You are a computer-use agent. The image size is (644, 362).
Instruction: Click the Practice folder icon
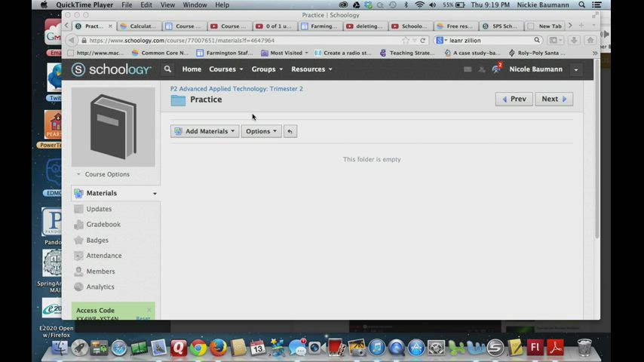pyautogui.click(x=178, y=100)
